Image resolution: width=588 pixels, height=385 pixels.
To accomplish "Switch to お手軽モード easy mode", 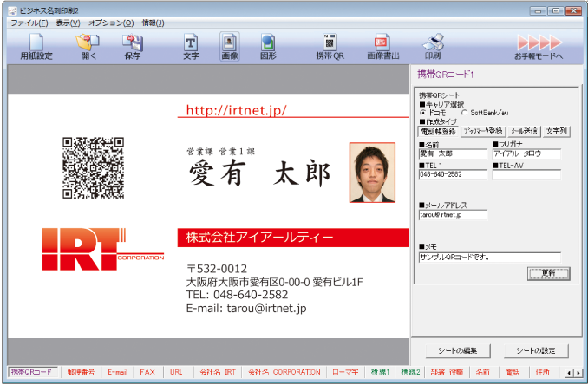I will tap(538, 45).
